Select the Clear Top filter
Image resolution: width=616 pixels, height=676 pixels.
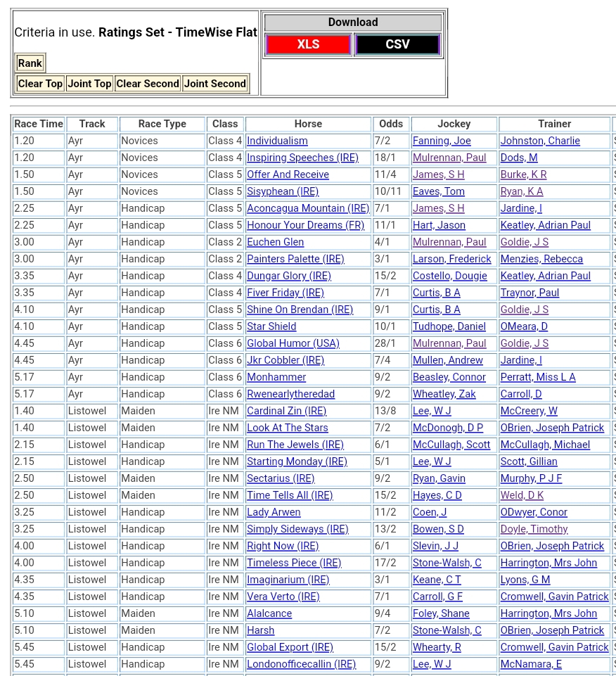coord(40,84)
